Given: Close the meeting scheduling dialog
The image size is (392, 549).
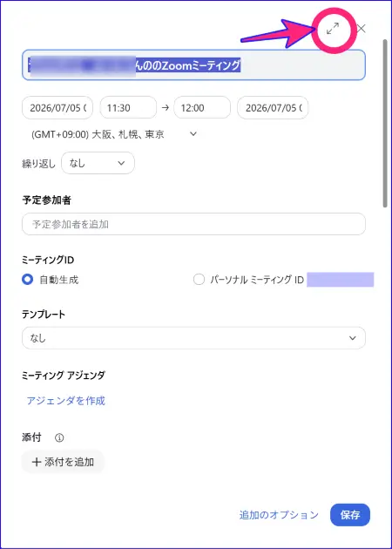Looking at the screenshot, I should [361, 29].
